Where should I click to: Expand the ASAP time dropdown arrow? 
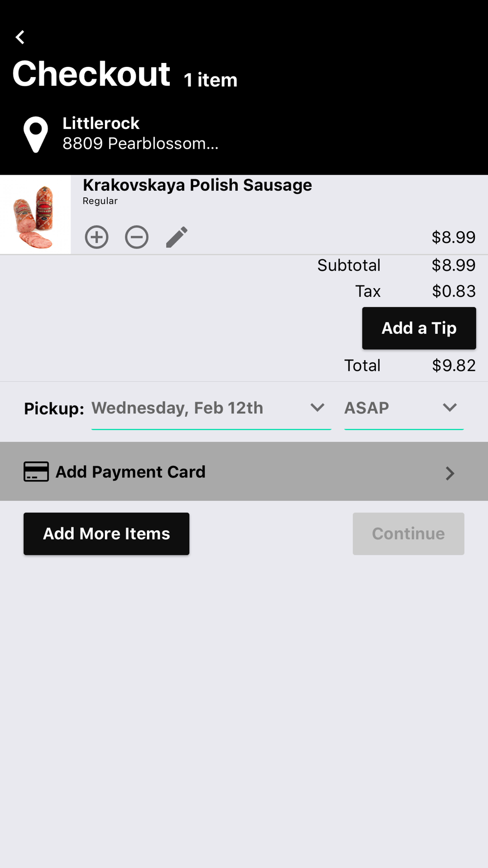click(x=450, y=408)
